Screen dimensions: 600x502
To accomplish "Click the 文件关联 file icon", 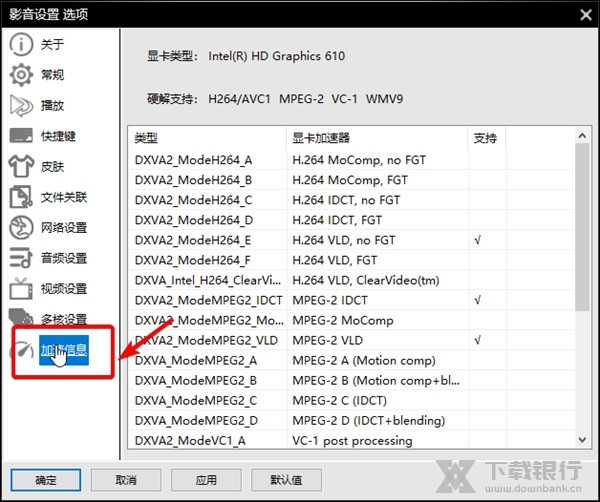I will click(21, 197).
